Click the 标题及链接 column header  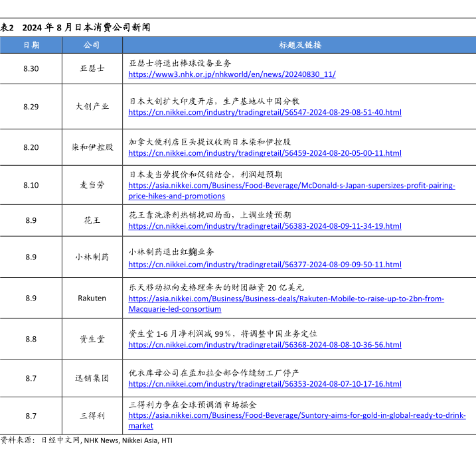(x=300, y=45)
